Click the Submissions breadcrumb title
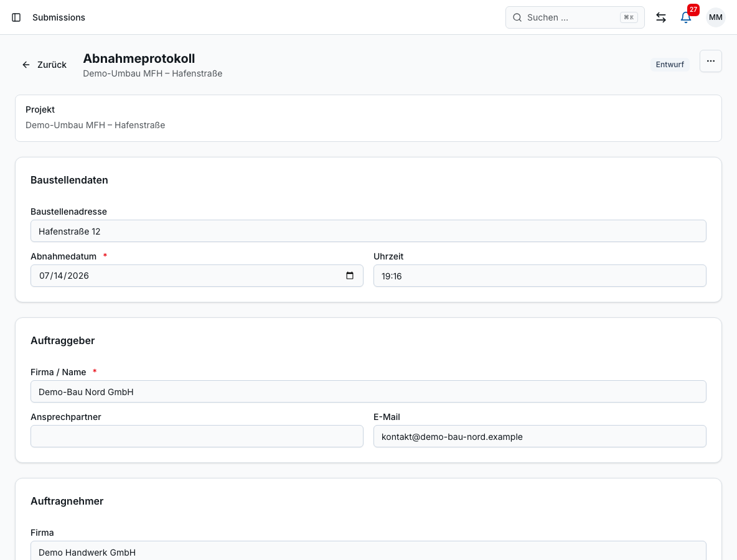The image size is (737, 560). (x=59, y=17)
